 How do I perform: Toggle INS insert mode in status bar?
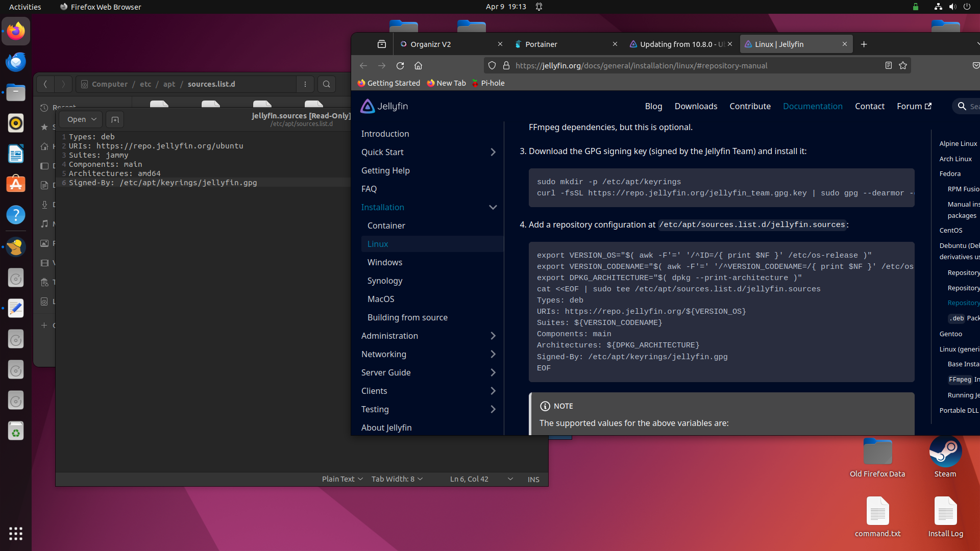pyautogui.click(x=533, y=479)
